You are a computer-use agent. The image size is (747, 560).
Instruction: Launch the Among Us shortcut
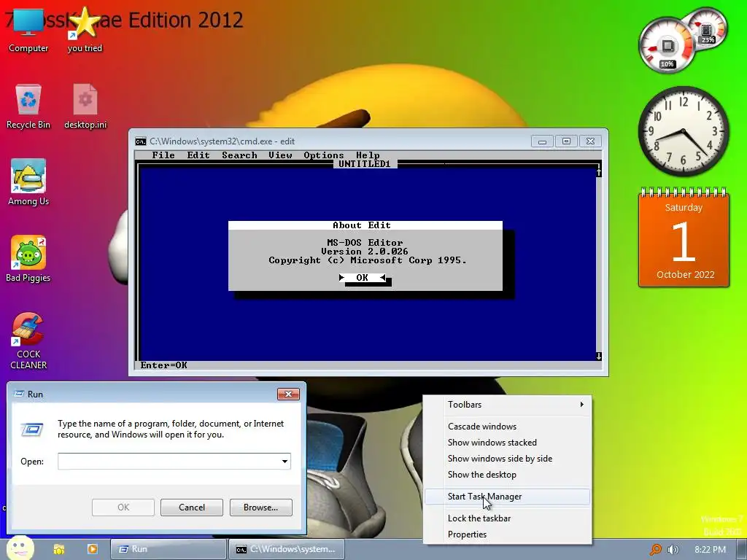[x=28, y=183]
